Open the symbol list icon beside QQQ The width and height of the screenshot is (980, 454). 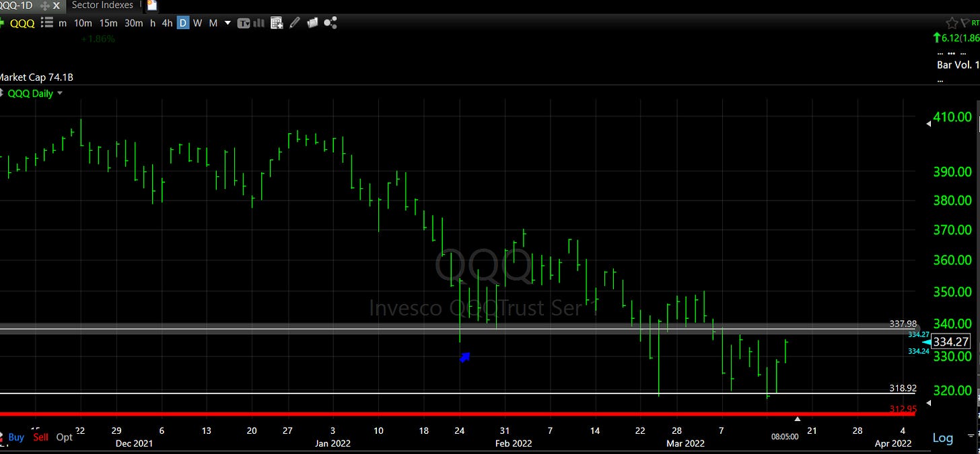point(46,23)
